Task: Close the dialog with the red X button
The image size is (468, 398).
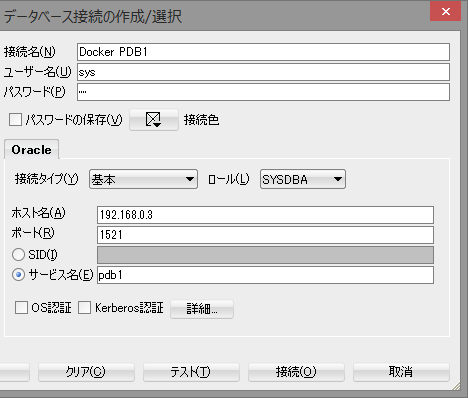Action: coord(446,12)
